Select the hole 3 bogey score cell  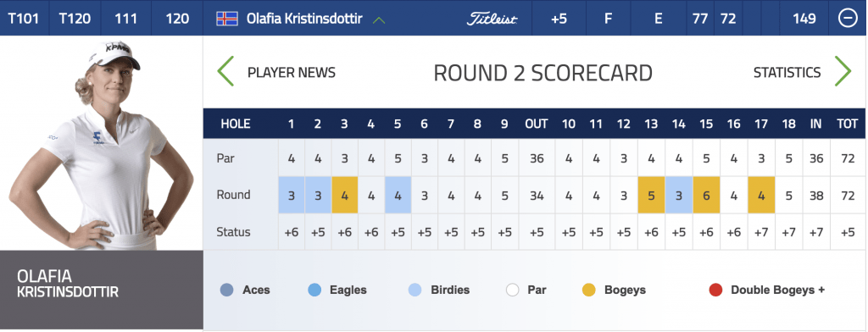tap(344, 195)
